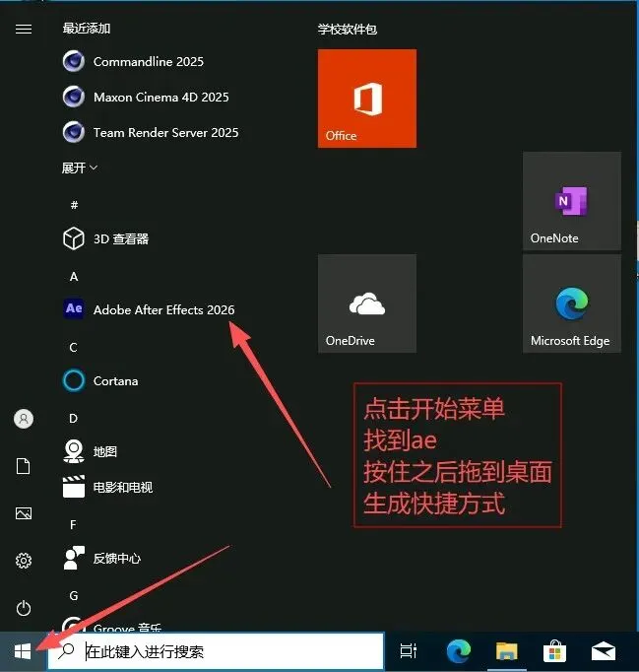
Task: Open the 地图 maps app
Action: point(90,451)
